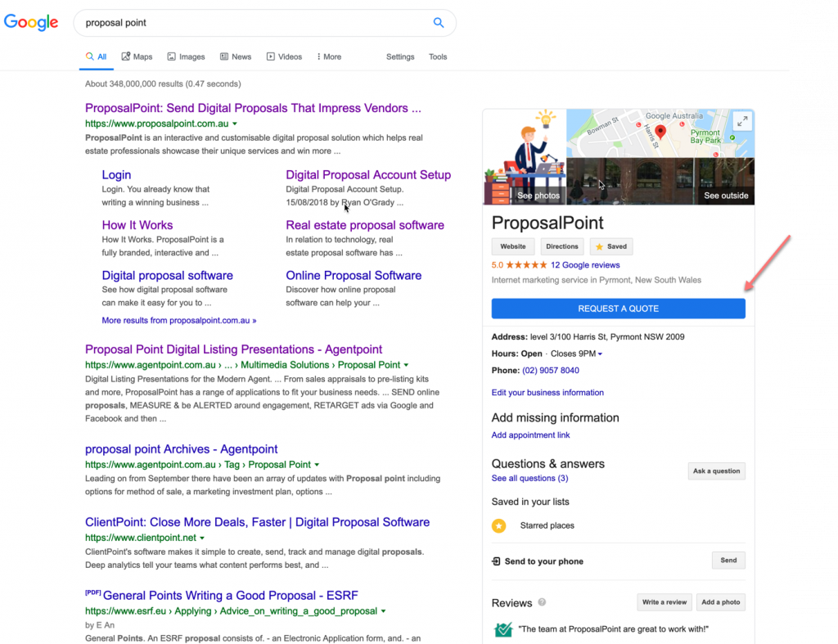Click the Send button
The image size is (838, 644).
click(728, 560)
